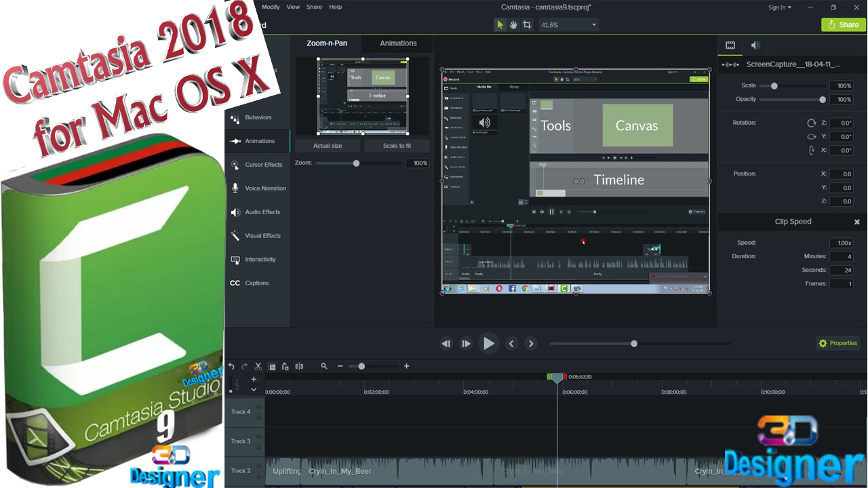Click the Duration Minutes field

pos(841,256)
